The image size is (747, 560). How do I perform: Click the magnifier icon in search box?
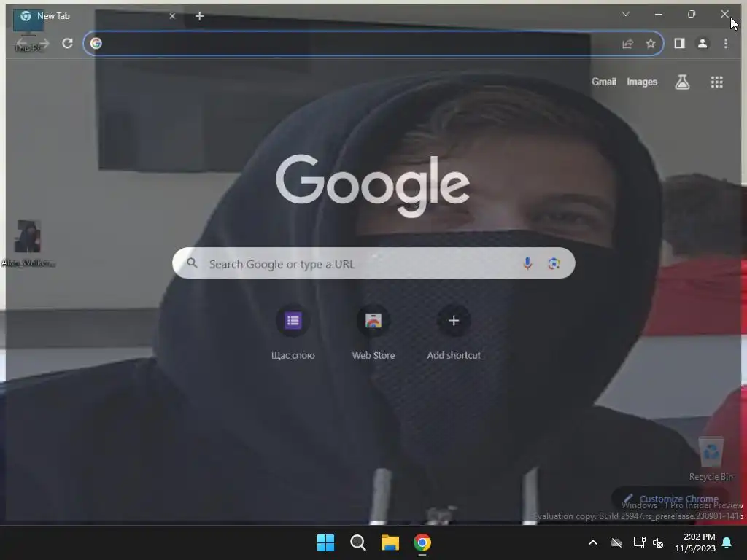click(x=192, y=262)
